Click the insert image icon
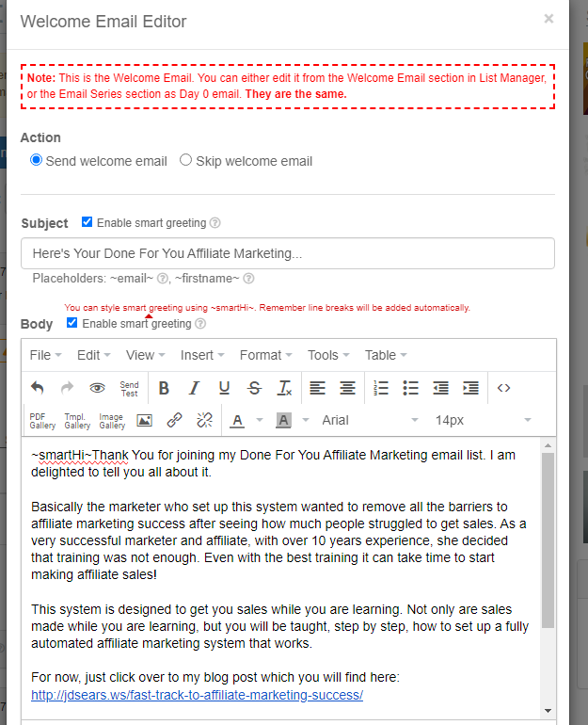588x725 pixels. coord(144,420)
